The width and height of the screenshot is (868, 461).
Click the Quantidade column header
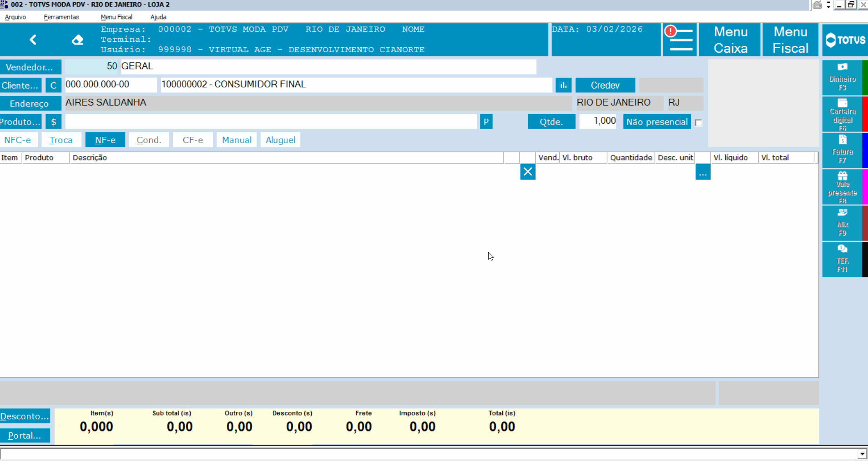coord(631,158)
